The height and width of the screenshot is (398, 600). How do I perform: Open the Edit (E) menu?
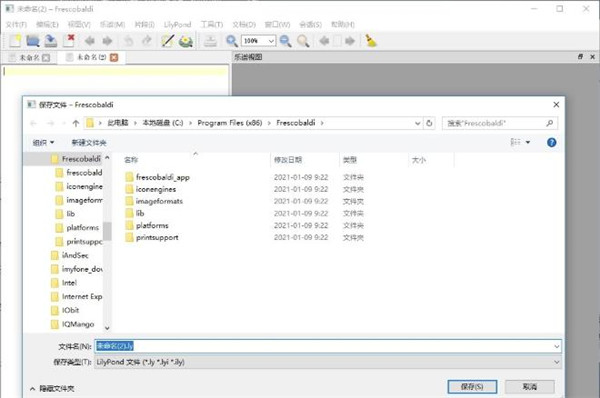click(x=47, y=24)
